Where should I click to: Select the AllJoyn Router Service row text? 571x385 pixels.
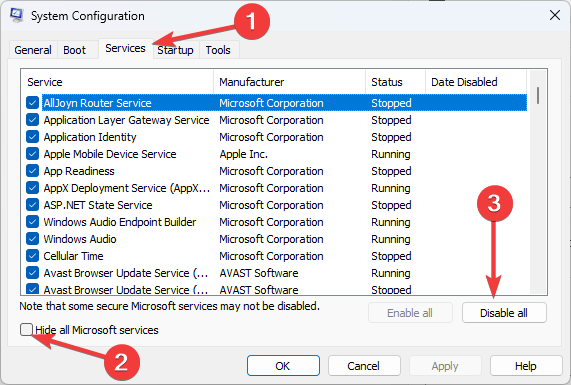tap(98, 103)
